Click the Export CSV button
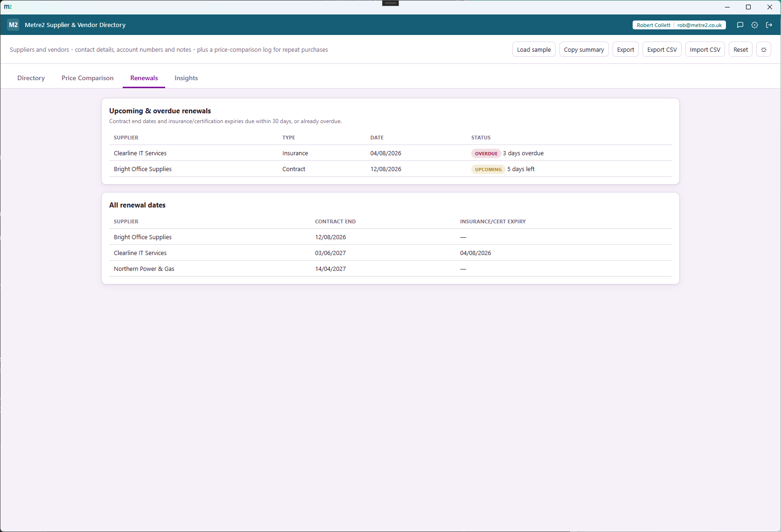The width and height of the screenshot is (781, 532). click(x=662, y=49)
